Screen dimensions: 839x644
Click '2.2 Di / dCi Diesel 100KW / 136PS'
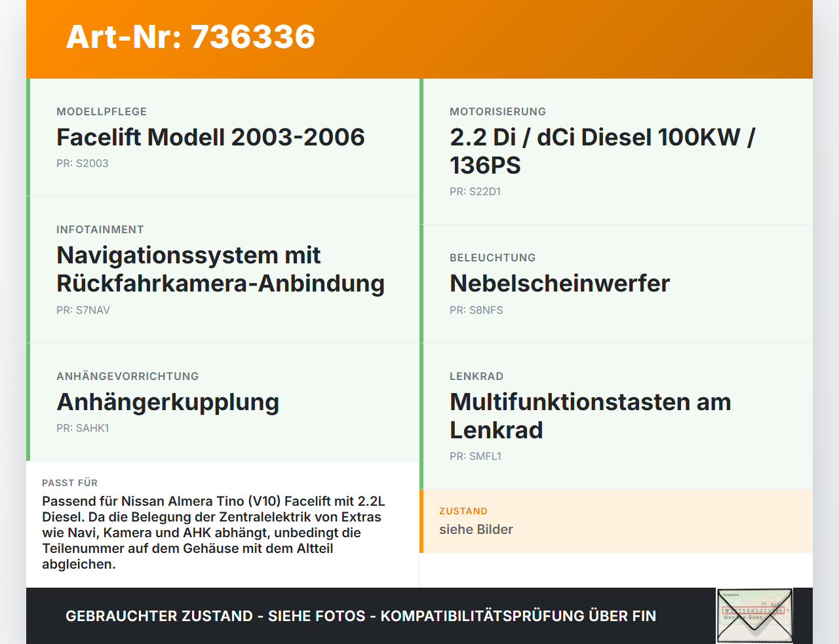(x=602, y=151)
